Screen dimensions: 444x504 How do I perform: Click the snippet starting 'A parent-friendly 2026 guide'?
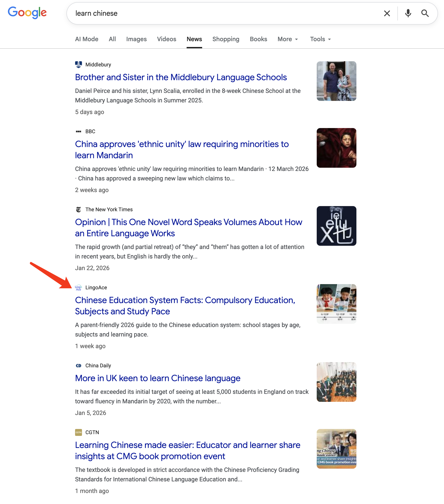[x=188, y=330]
